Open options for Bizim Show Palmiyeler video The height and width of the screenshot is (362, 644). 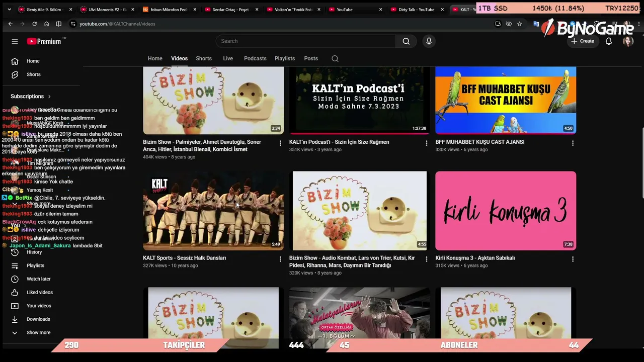click(x=280, y=143)
